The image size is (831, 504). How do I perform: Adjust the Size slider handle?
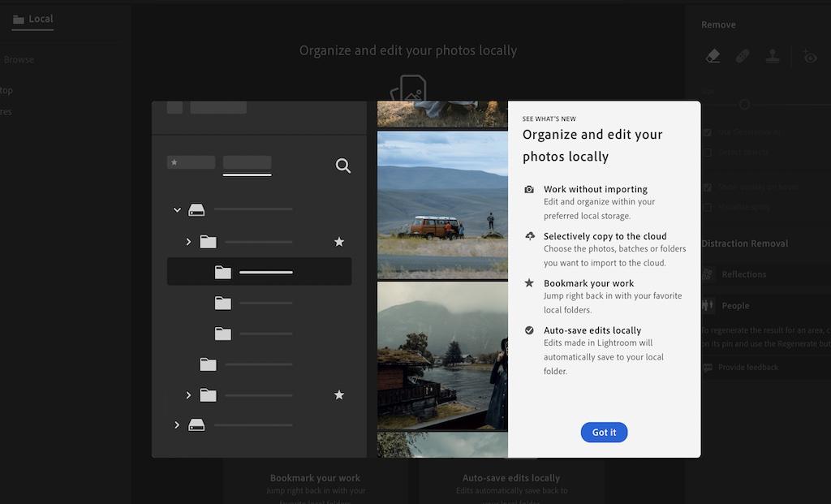pyautogui.click(x=745, y=105)
